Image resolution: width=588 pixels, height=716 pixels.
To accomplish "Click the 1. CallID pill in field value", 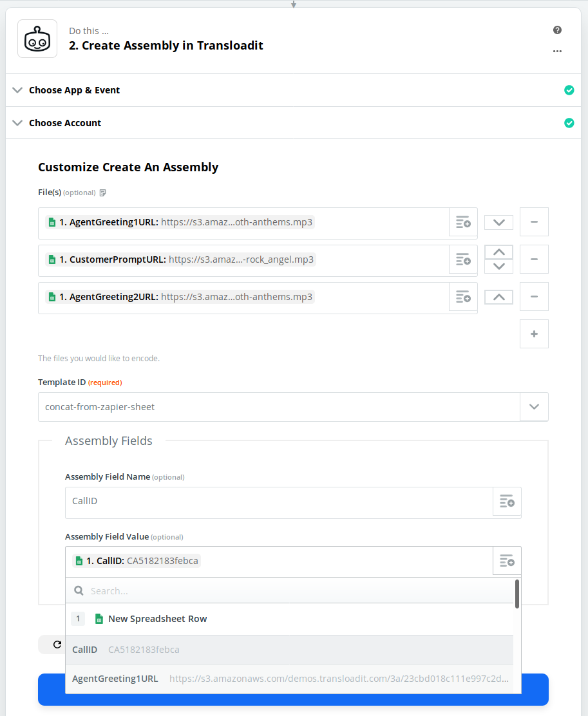I will 137,561.
